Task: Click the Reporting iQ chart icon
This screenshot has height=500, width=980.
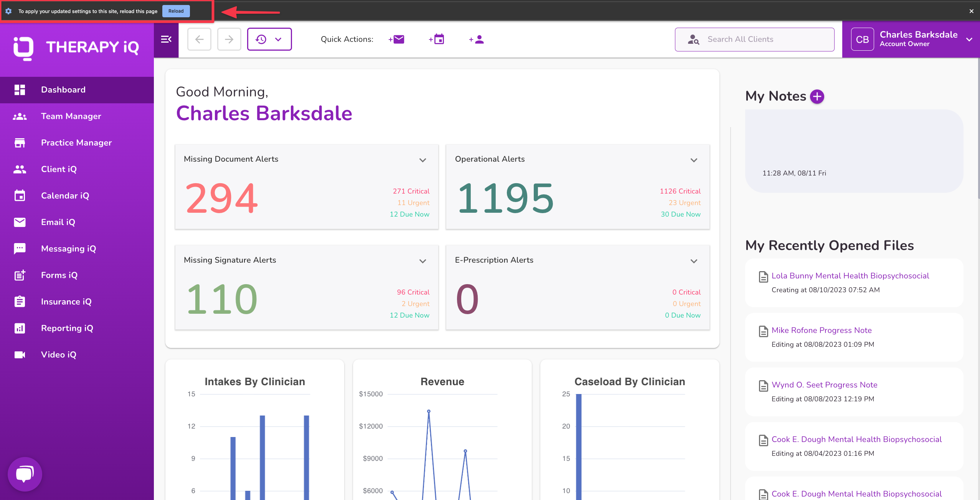Action: coord(20,328)
